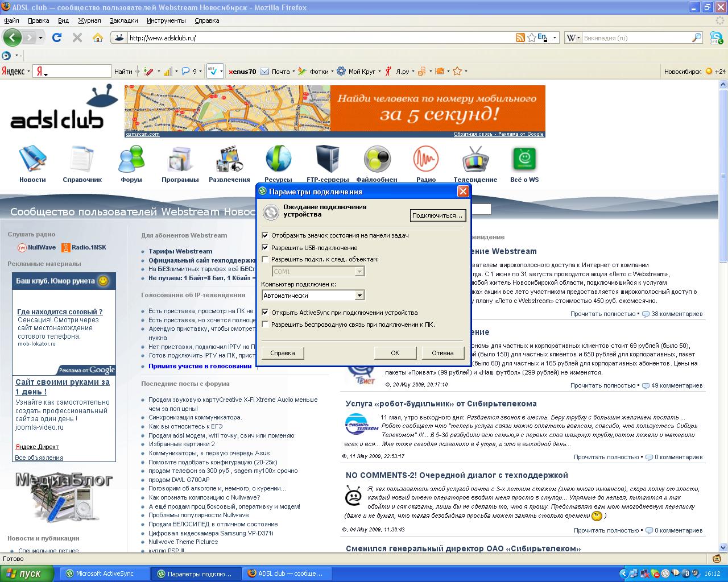Click the RSS feed icon in the address bar
This screenshot has width=728, height=582.
(520, 38)
